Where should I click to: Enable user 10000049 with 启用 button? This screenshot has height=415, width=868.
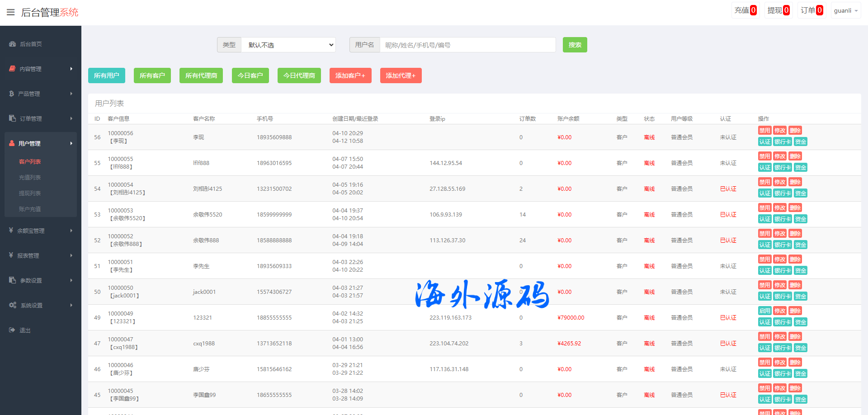(764, 311)
